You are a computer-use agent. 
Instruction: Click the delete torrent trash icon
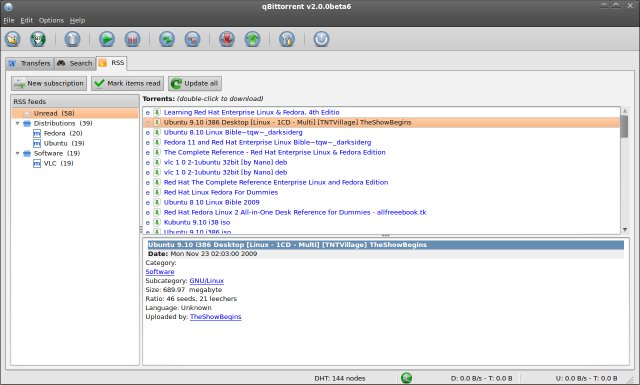tap(72, 39)
